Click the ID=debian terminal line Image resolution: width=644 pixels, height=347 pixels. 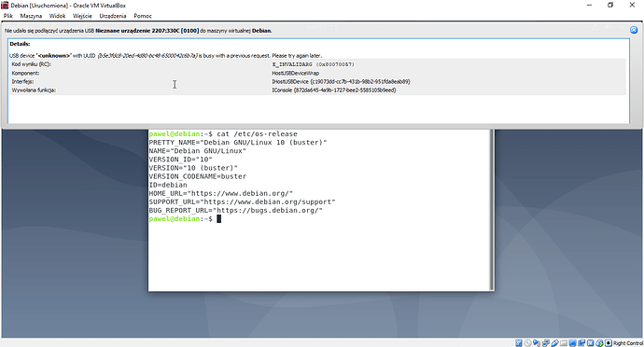(168, 185)
